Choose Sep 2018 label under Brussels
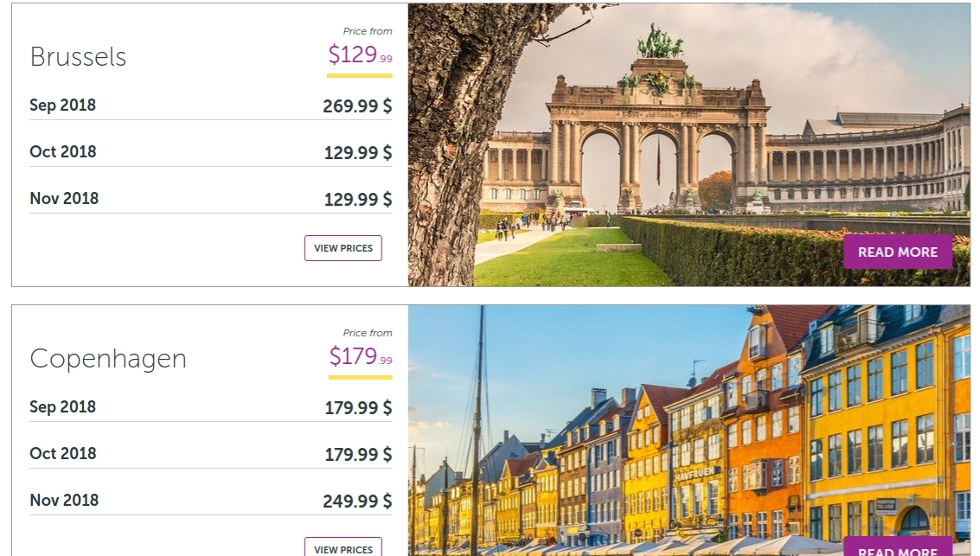The width and height of the screenshot is (980, 556). point(62,105)
